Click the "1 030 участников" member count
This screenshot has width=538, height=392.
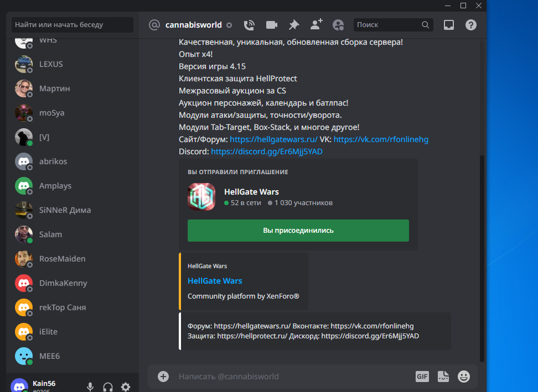click(x=300, y=203)
